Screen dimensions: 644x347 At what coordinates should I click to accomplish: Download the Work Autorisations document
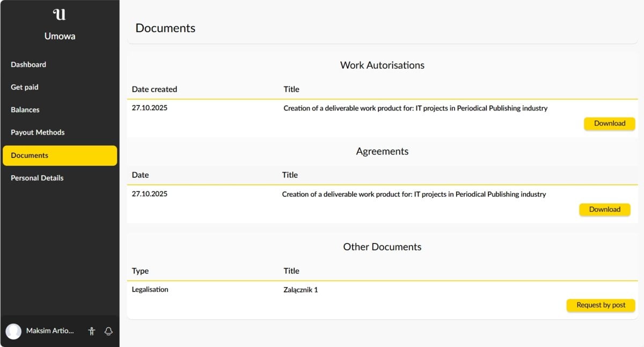(x=609, y=124)
